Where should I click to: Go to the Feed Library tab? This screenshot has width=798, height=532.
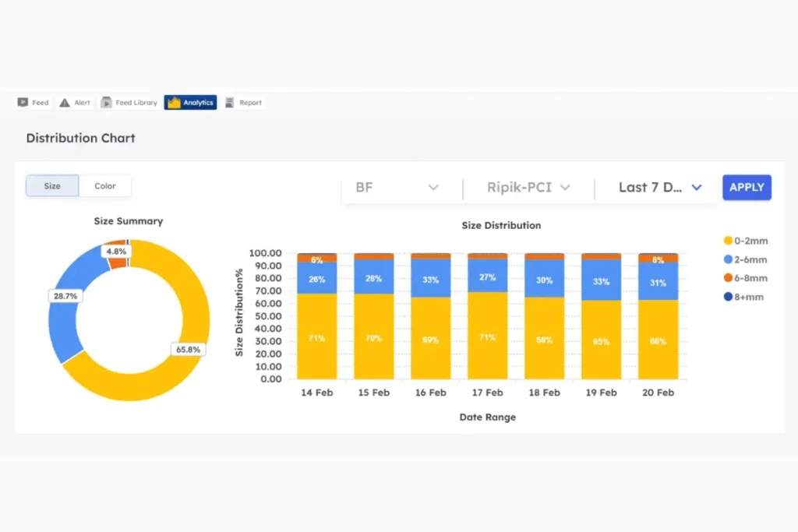click(x=136, y=103)
